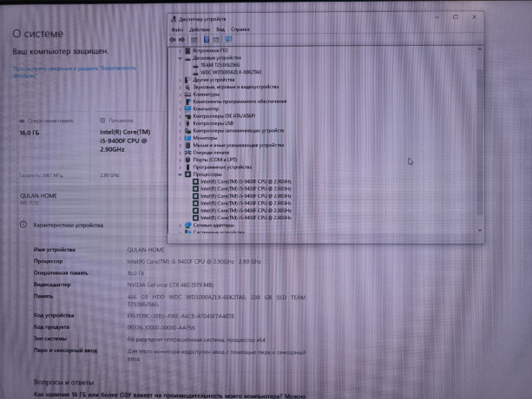The image size is (532, 399).
Task: Click the Компьютер monitor icon
Action: (x=187, y=108)
